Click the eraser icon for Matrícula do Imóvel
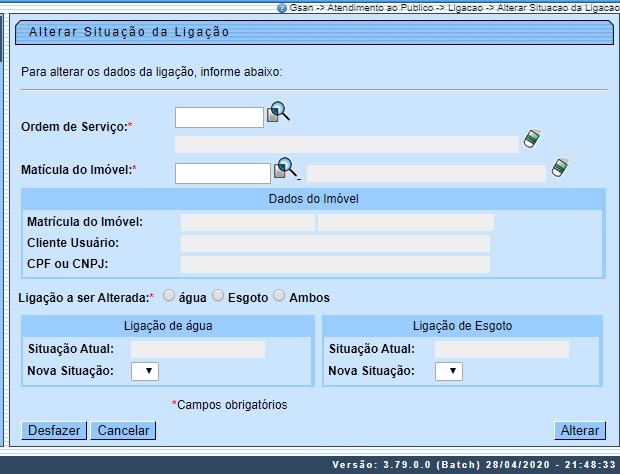The height and width of the screenshot is (474, 620). (560, 167)
